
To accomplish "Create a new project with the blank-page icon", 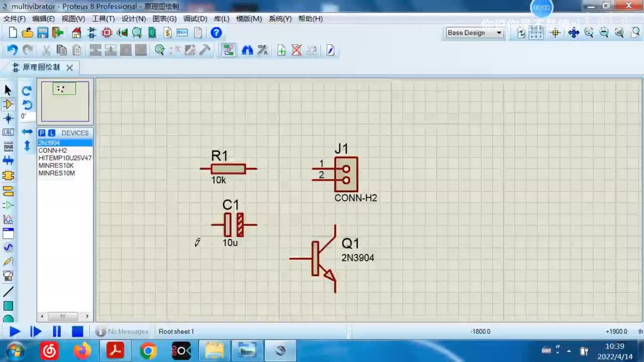I will (x=13, y=33).
